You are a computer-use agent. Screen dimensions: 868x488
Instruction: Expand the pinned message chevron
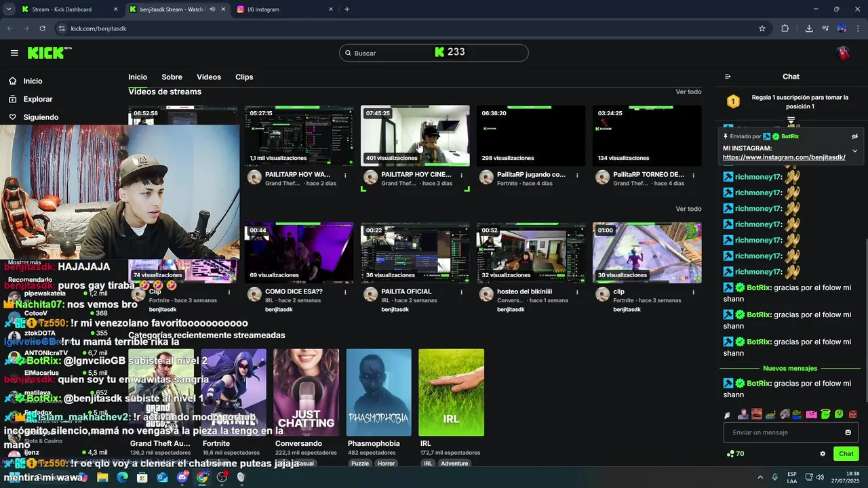click(x=854, y=150)
